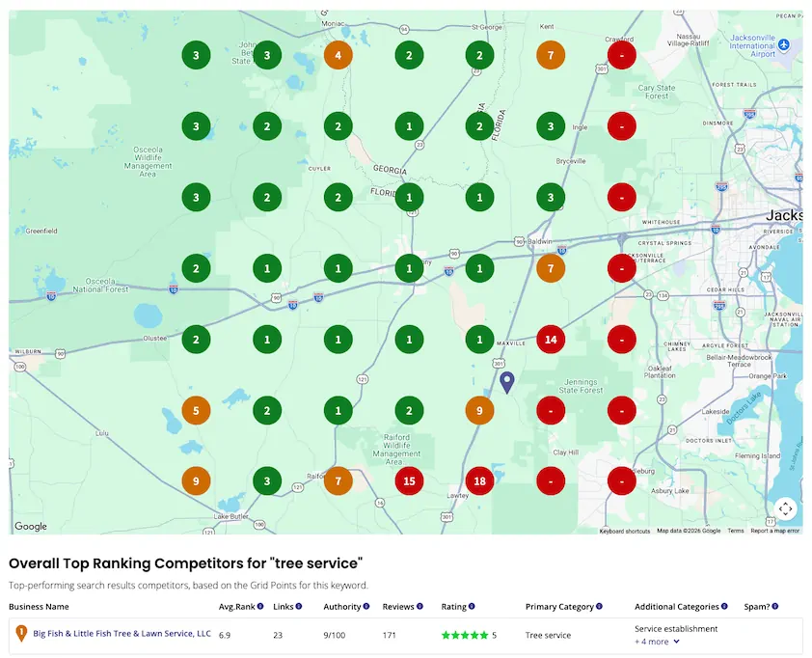Open the Links column info icon
The image size is (812, 658).
299,606
